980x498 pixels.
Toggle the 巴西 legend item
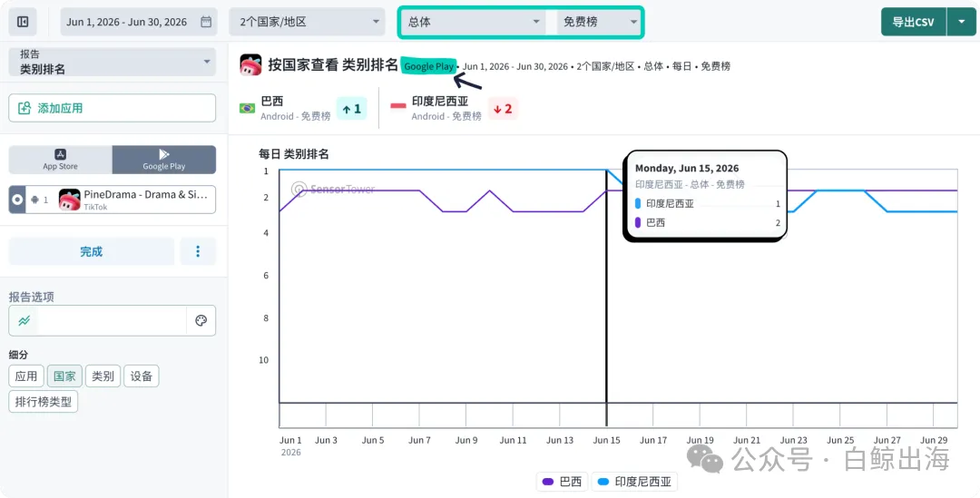coord(562,482)
